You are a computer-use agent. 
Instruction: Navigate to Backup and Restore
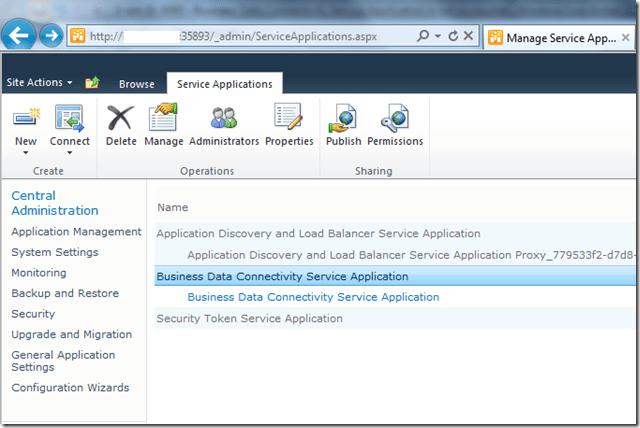[x=64, y=293]
